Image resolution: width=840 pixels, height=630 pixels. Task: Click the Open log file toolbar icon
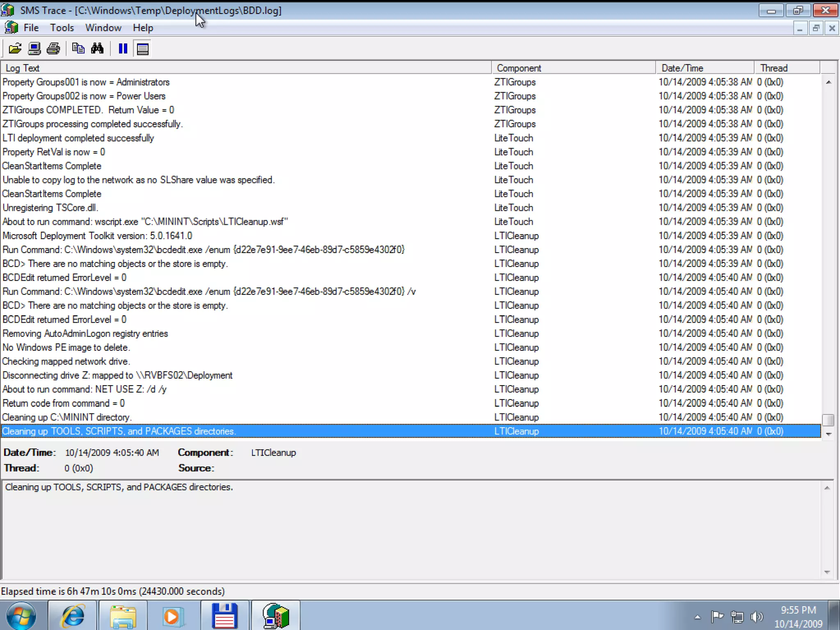(15, 49)
